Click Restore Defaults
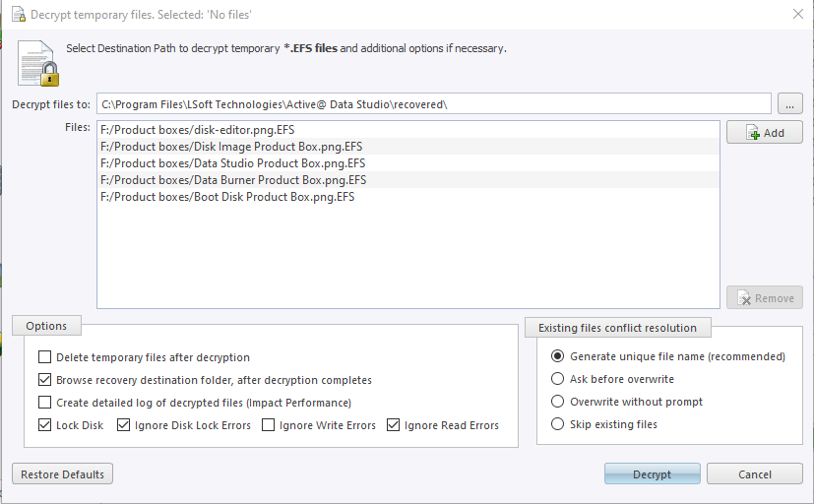Screen dimensions: 814x504 click(62, 473)
